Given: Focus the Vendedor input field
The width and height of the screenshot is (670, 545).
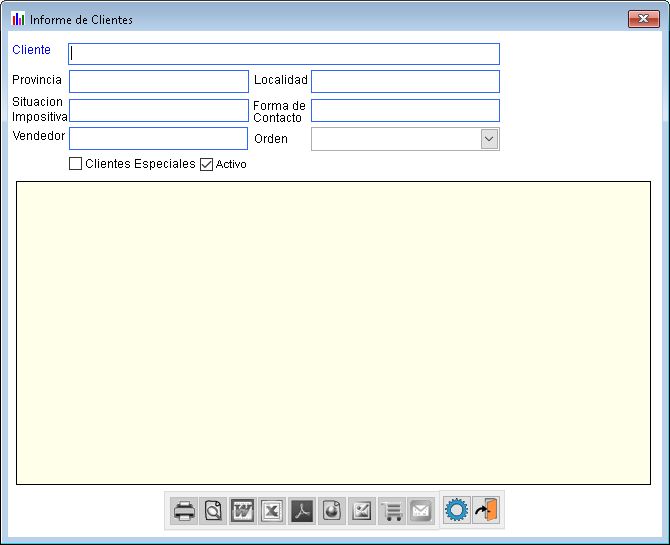Looking at the screenshot, I should tap(158, 138).
